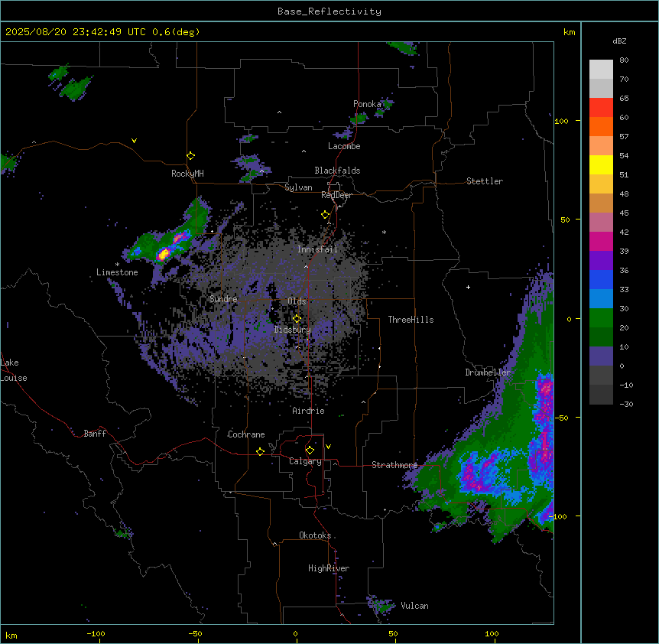Click the Innisfail city label
Viewport: 659px width, 644px height.
[318, 249]
